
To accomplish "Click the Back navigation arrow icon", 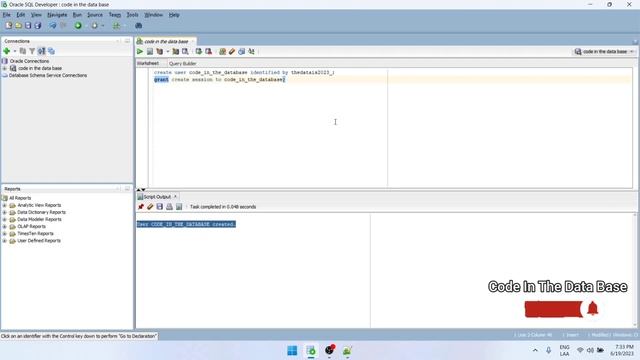I will point(53,26).
